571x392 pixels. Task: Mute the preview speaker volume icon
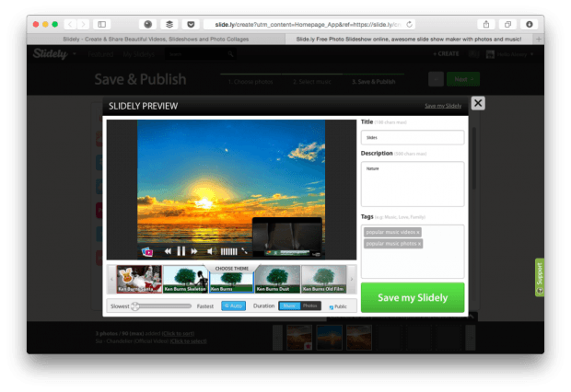(x=211, y=251)
